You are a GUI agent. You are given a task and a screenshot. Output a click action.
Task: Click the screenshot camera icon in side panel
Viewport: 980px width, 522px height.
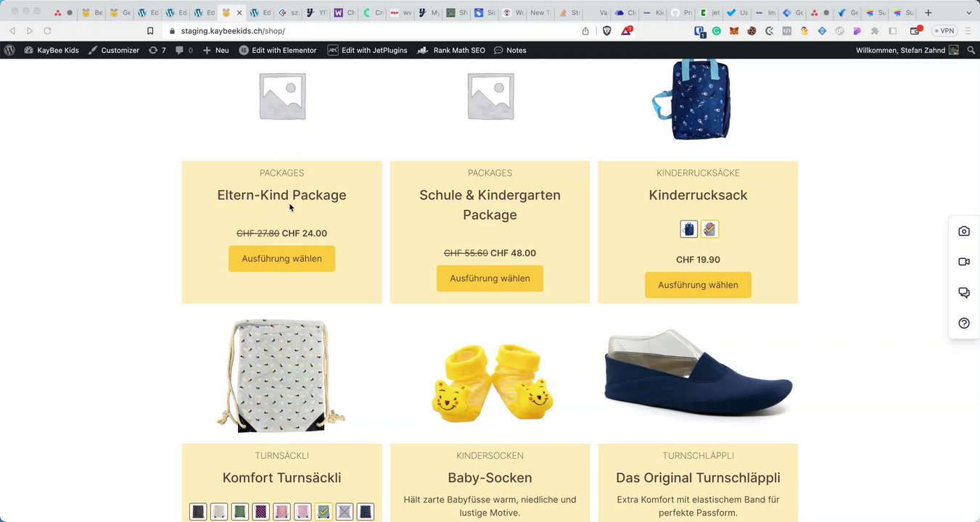[x=963, y=231]
